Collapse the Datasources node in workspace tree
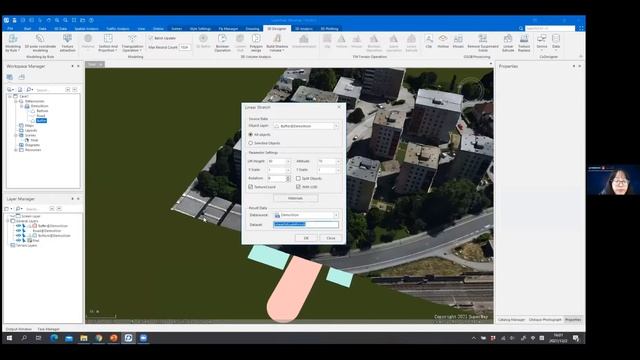 pyautogui.click(x=16, y=101)
